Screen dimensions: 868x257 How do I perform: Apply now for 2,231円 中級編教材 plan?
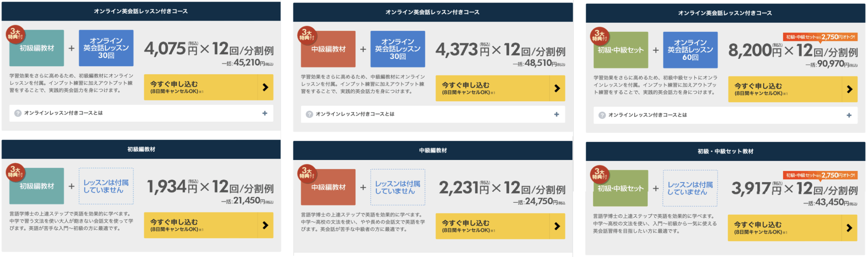coord(492,226)
